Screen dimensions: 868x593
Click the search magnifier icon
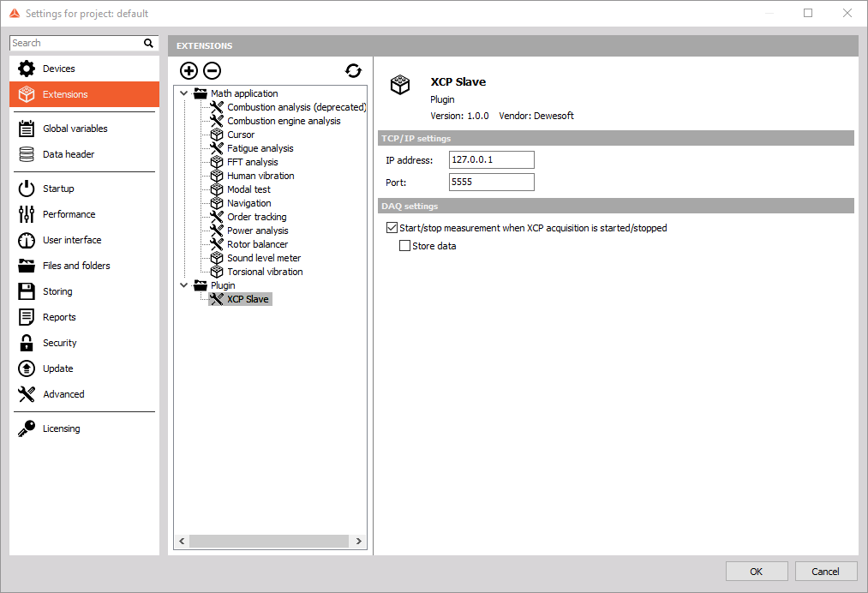[x=148, y=43]
